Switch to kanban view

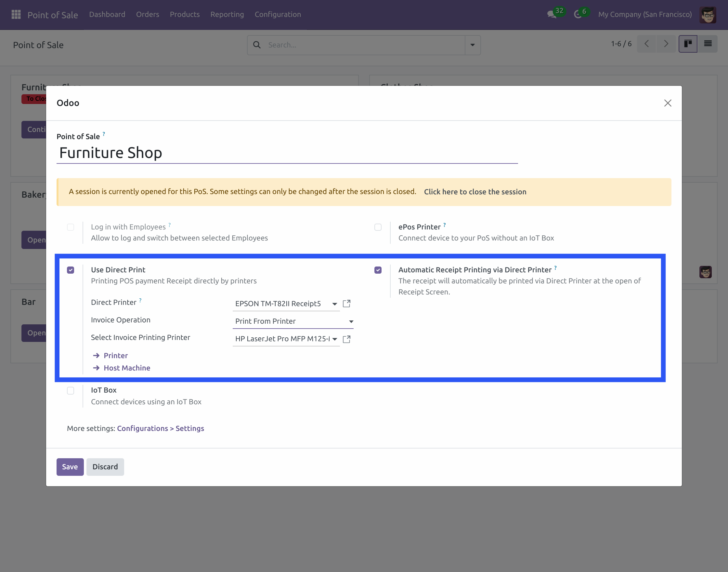point(687,44)
